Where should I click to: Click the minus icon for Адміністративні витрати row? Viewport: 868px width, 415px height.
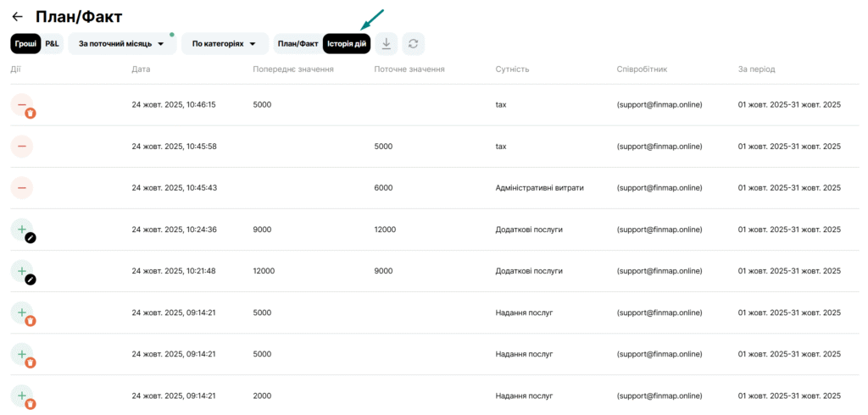point(22,188)
